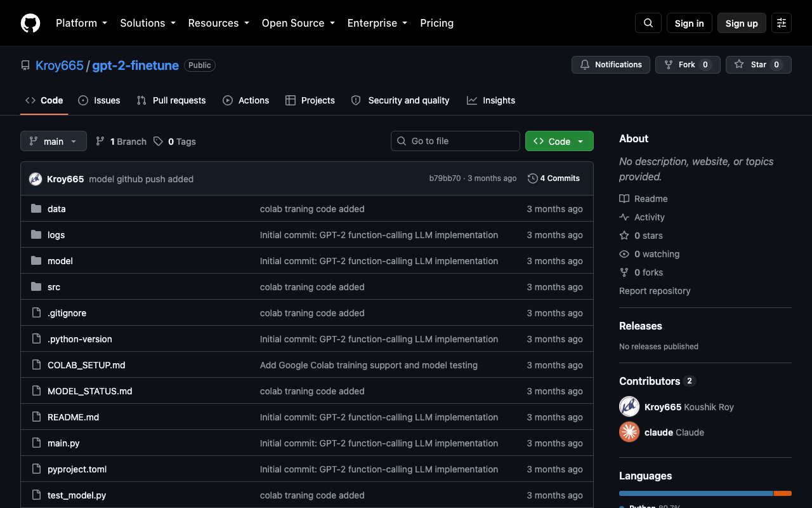Open the COLAB_SETUP.md file
Image resolution: width=812 pixels, height=508 pixels.
[86, 365]
